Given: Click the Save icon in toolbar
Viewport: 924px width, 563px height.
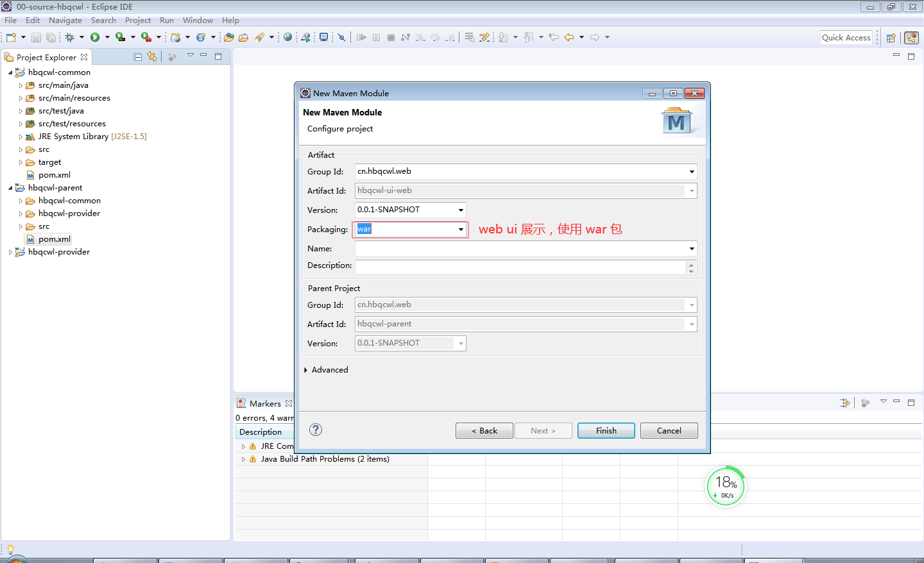Looking at the screenshot, I should (x=36, y=37).
